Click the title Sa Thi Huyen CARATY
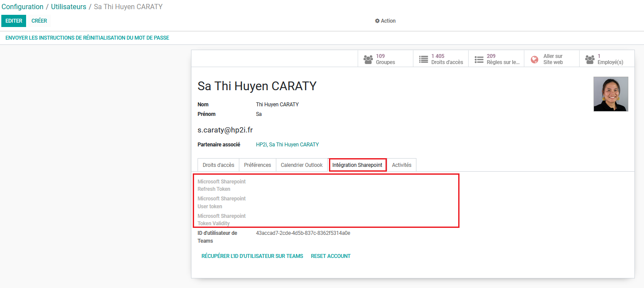Viewport: 644px width, 288px height. point(257,86)
